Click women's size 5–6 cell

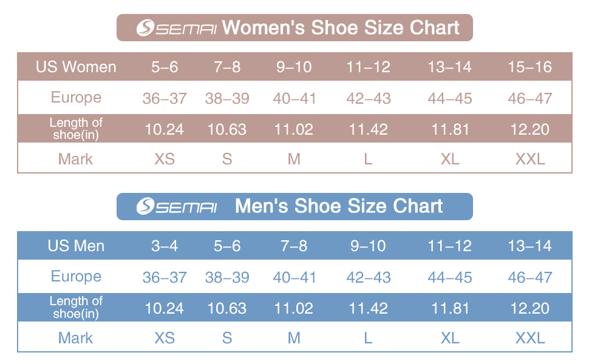pos(165,67)
